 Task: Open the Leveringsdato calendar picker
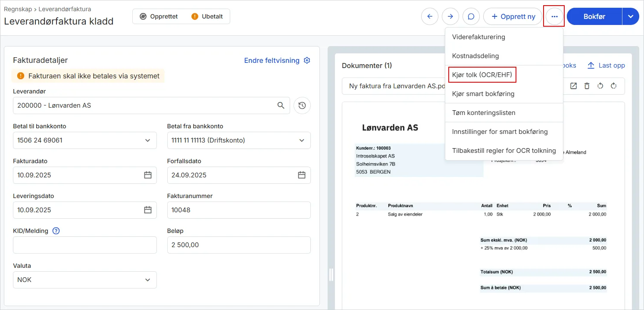[x=148, y=210]
